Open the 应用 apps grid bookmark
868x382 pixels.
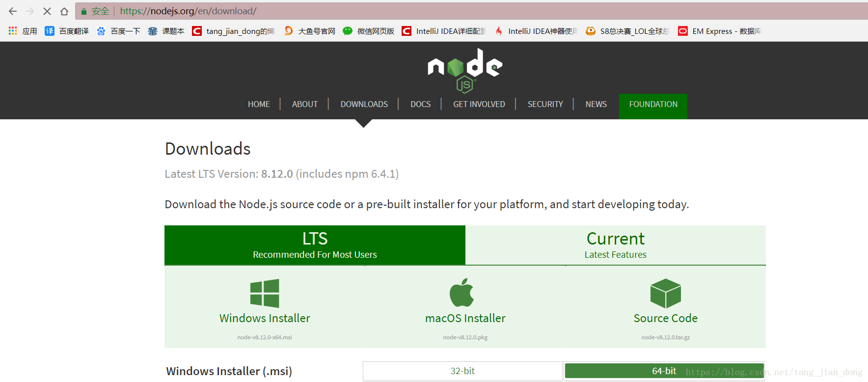pyautogui.click(x=23, y=31)
